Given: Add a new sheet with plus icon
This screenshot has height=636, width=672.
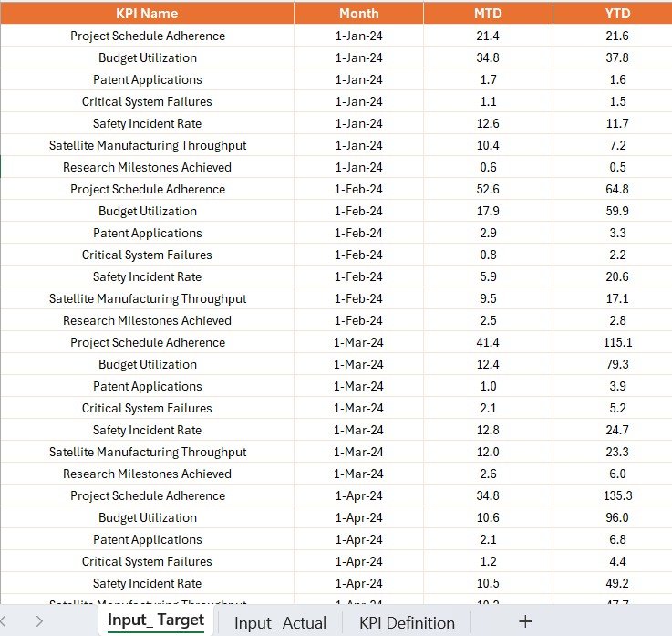Looking at the screenshot, I should coord(525,621).
